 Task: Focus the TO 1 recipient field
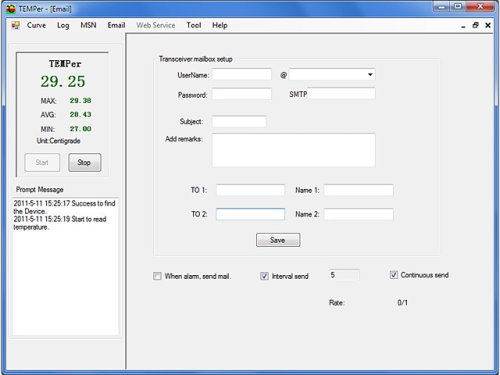pos(250,190)
